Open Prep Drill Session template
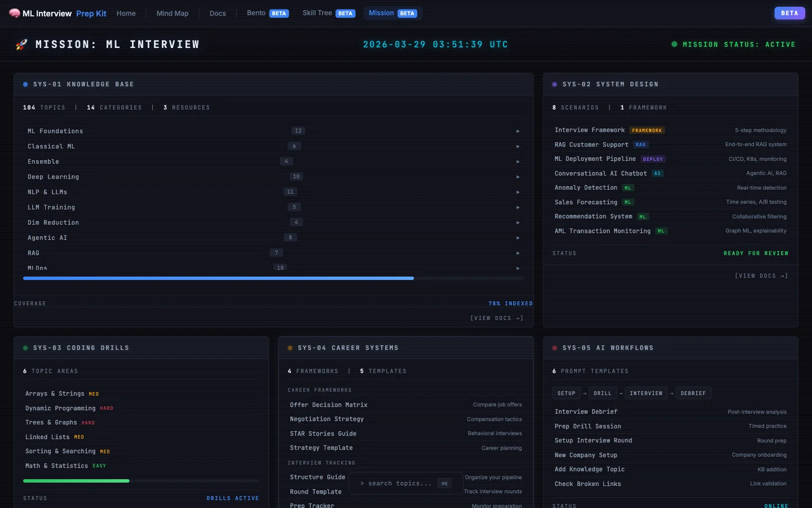This screenshot has width=812, height=508. tap(670, 426)
